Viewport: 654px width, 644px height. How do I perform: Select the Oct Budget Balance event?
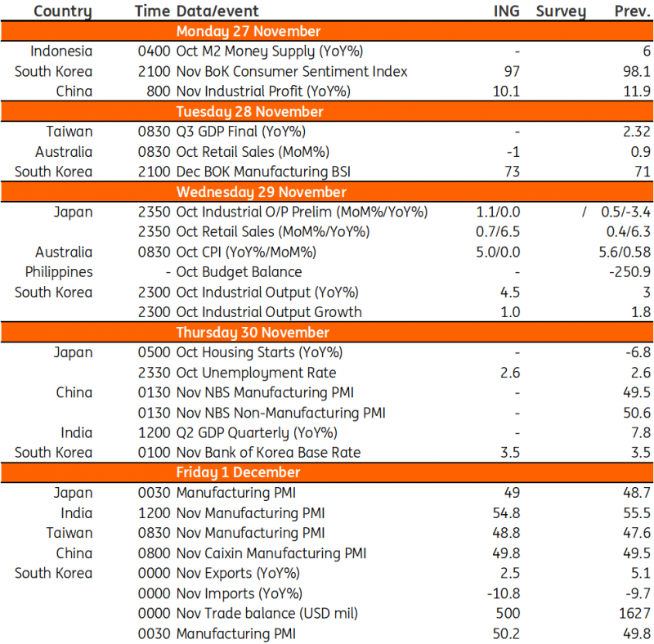[x=239, y=272]
